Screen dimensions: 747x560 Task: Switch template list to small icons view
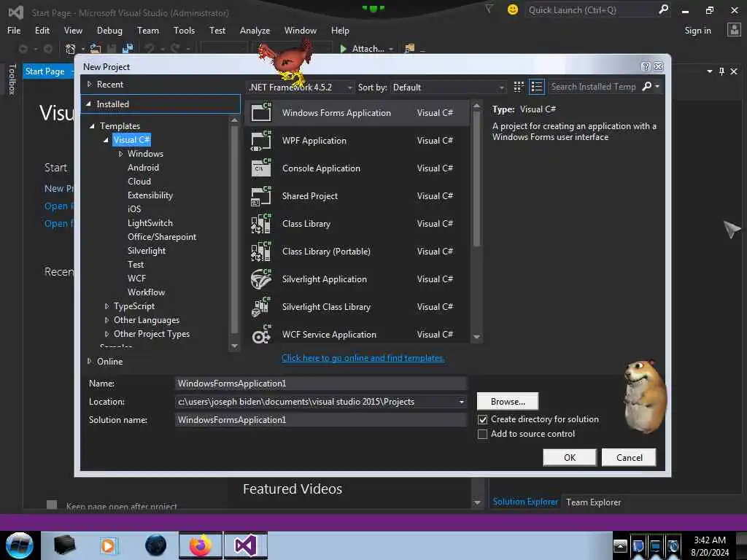519,87
